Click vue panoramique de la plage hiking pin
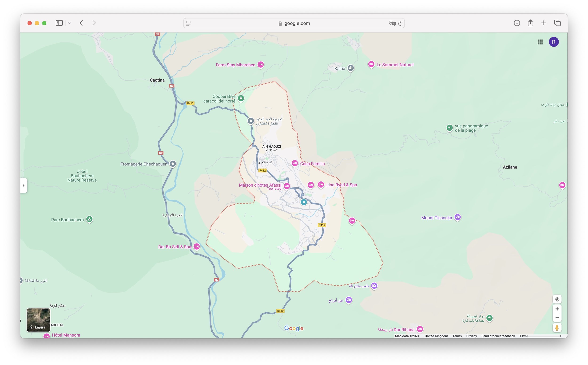 449,128
